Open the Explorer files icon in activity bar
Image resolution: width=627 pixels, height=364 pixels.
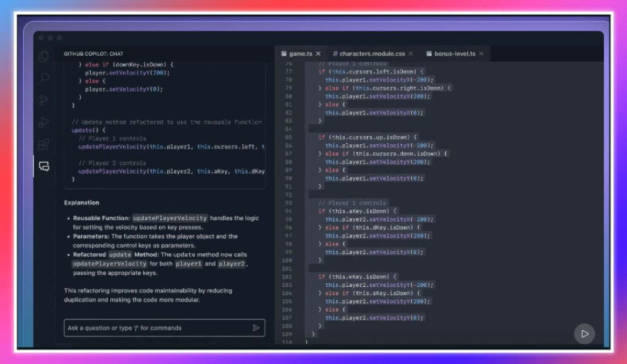[x=43, y=56]
